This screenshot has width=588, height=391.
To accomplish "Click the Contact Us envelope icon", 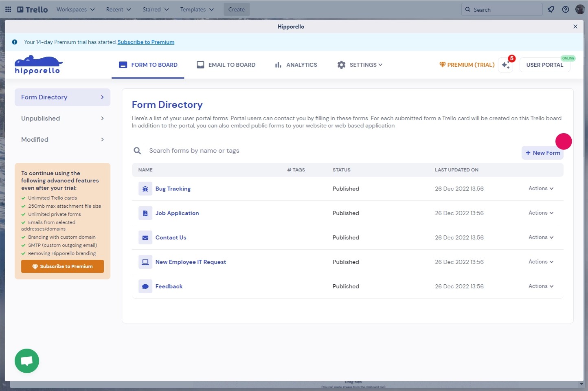I will 145,237.
